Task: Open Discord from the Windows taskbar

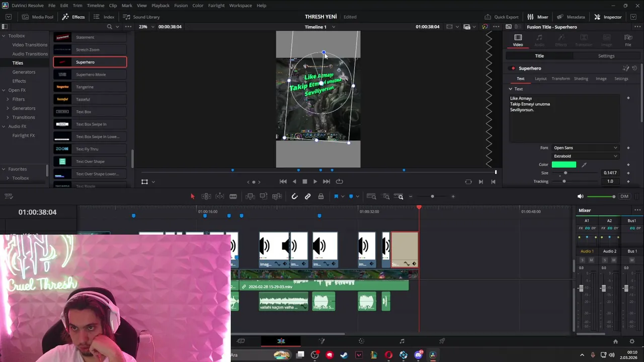Action: tap(418, 355)
